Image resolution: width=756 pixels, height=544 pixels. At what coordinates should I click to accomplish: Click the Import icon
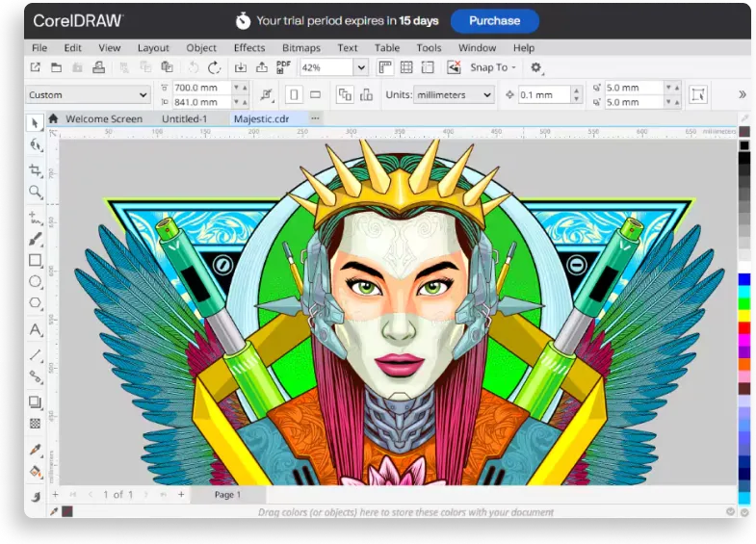(240, 67)
